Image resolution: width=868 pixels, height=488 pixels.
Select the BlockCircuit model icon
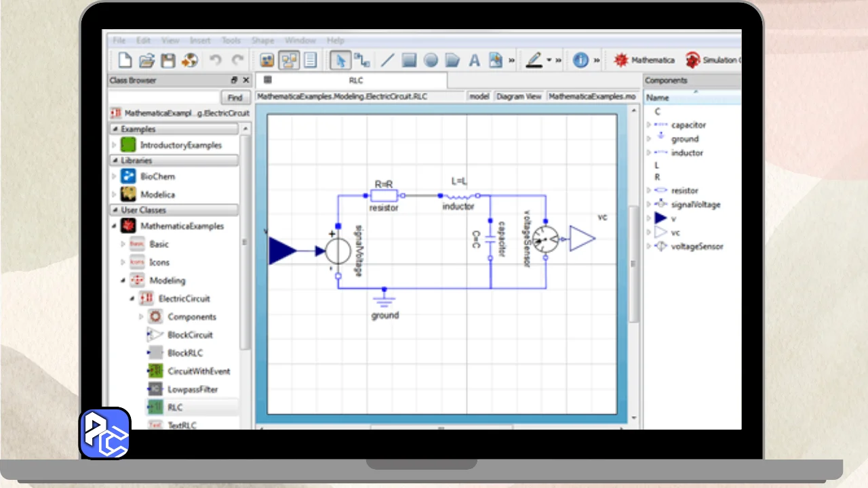(x=156, y=335)
